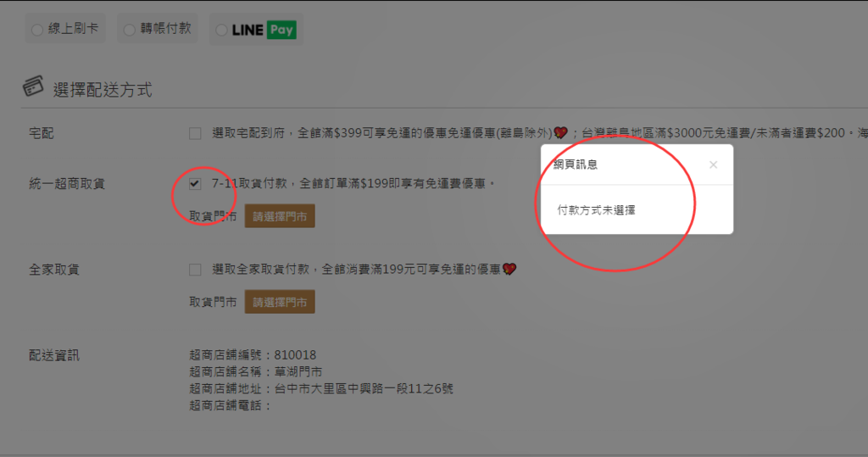Click the 網頁訊息 dialog title
The image size is (868, 457).
pos(576,164)
